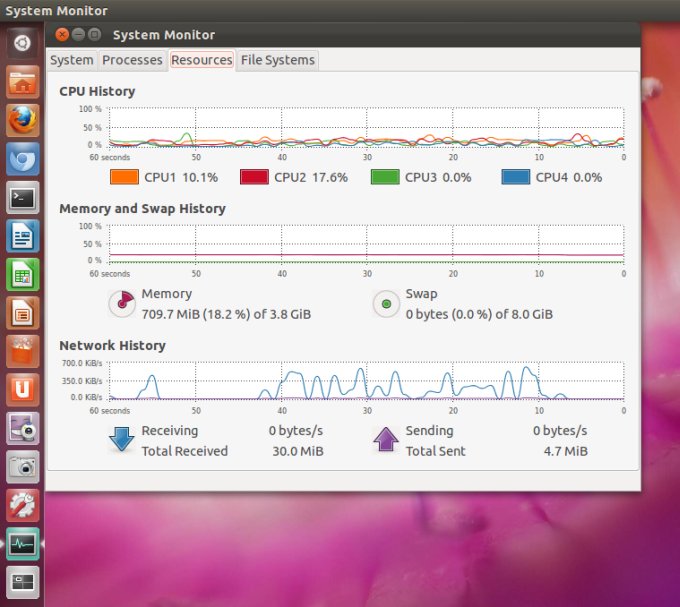Change the CPU2 red color swatch
Image resolution: width=680 pixels, height=607 pixels.
pos(254,177)
